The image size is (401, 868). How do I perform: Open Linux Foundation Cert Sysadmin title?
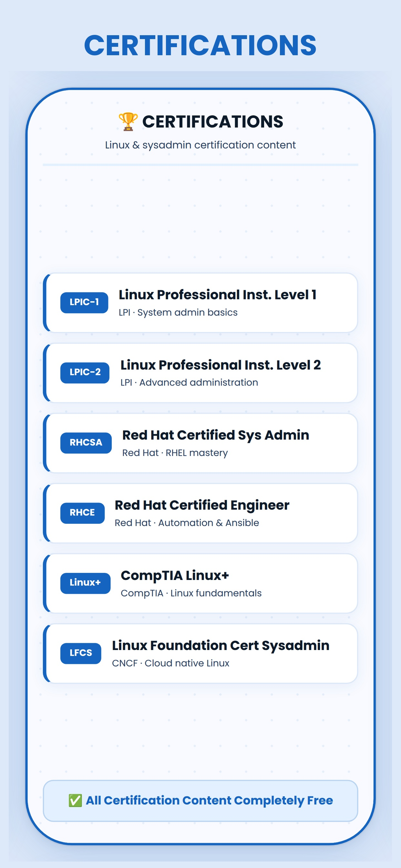[x=221, y=645]
